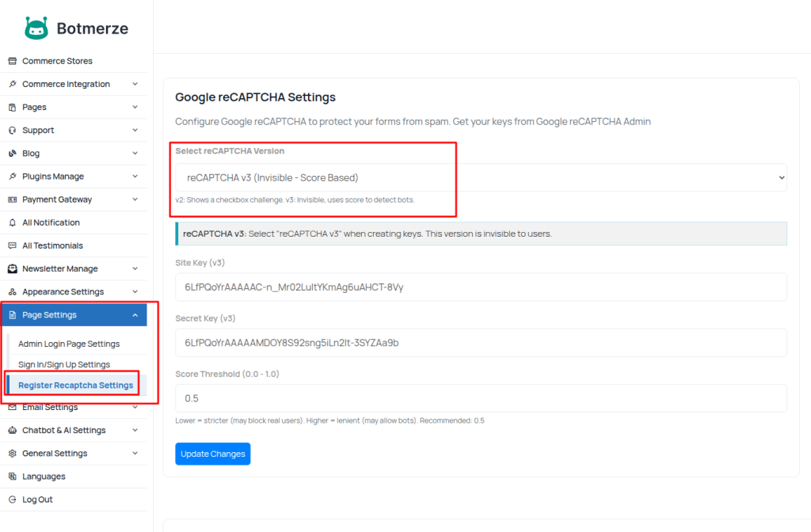811x532 pixels.
Task: Click the Payment Gateway card icon
Action: click(13, 200)
